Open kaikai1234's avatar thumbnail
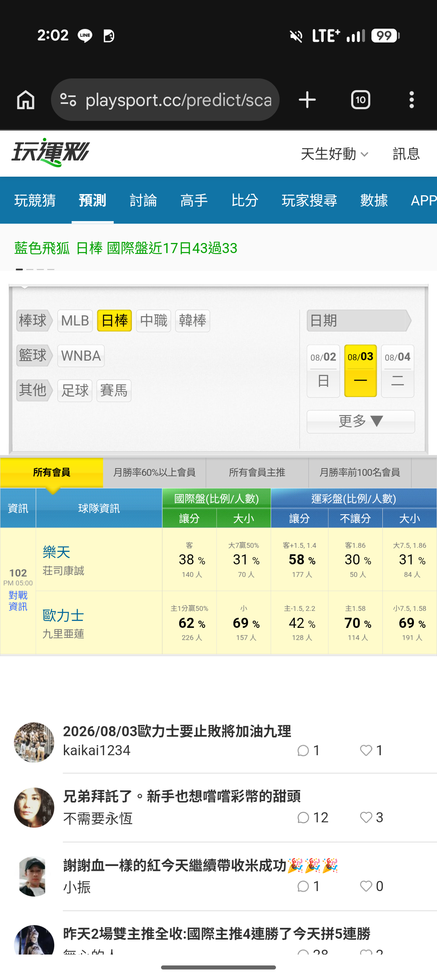This screenshot has width=437, height=980. coord(34,742)
